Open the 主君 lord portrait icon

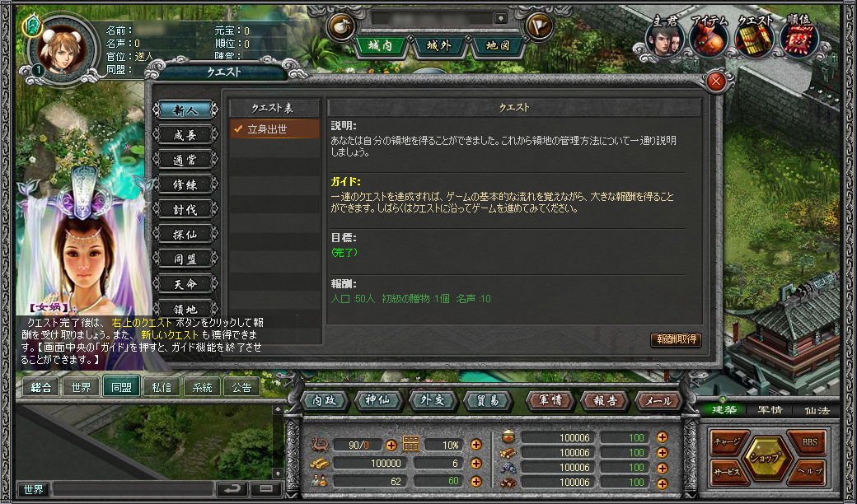(665, 40)
